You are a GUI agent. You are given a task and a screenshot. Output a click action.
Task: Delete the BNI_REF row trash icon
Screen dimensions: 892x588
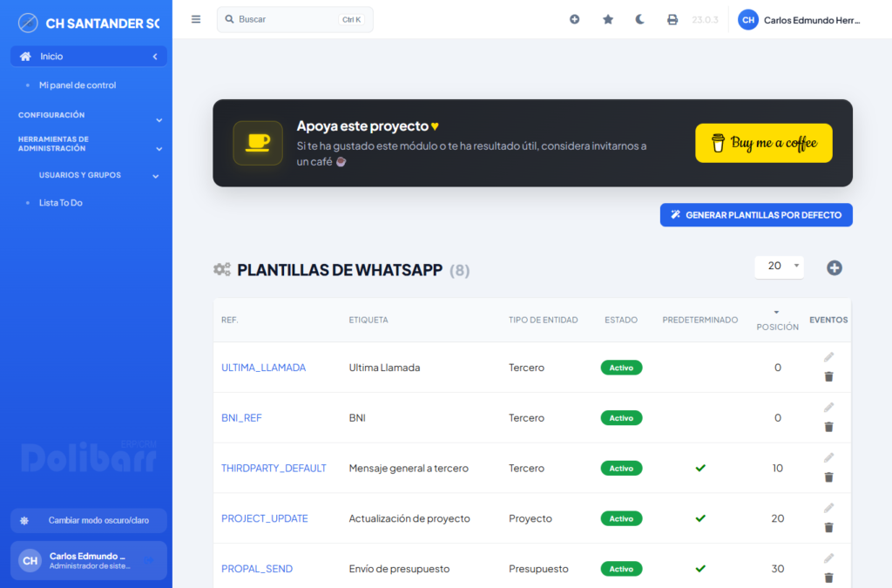pos(829,427)
